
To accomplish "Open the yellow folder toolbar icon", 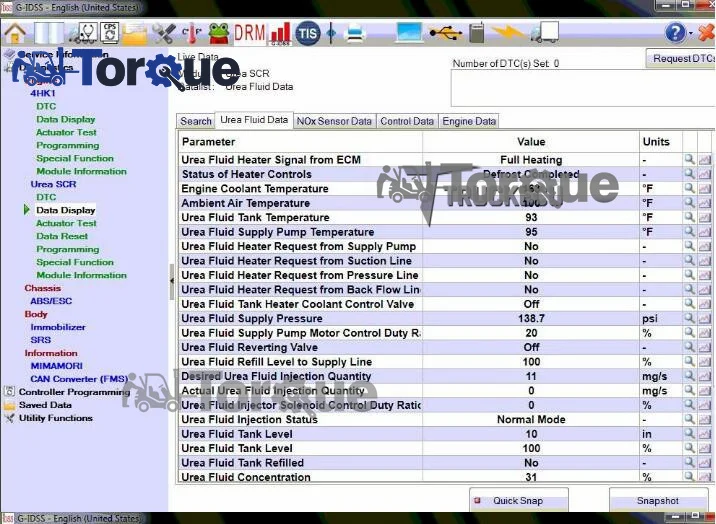I will click(x=134, y=34).
